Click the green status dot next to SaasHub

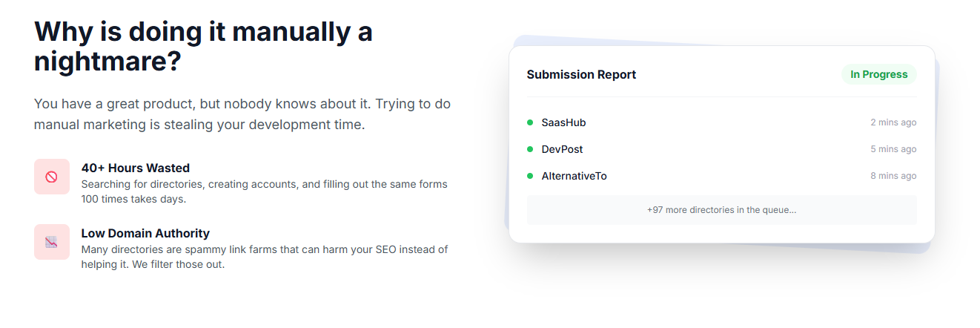click(530, 122)
